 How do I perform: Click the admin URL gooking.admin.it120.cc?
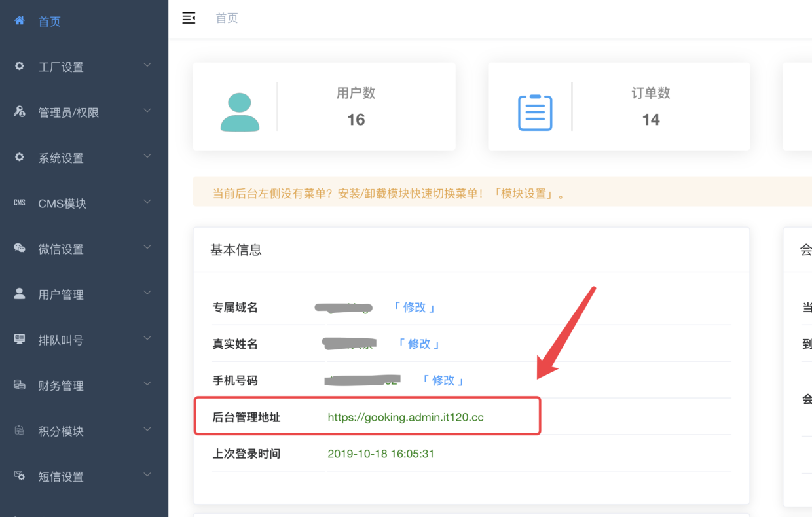click(x=405, y=418)
